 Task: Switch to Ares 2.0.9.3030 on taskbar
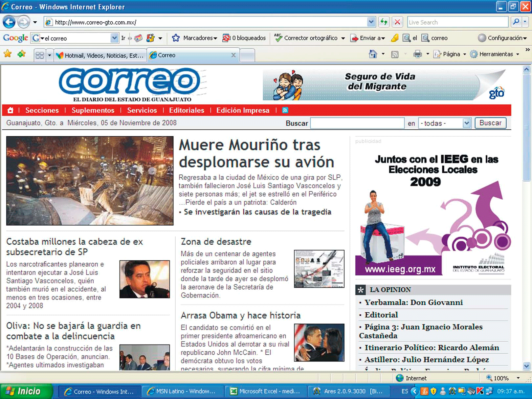348,391
